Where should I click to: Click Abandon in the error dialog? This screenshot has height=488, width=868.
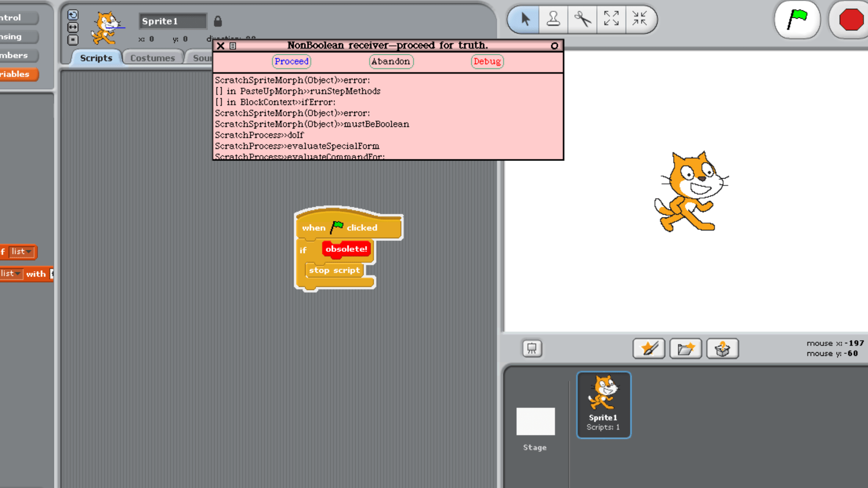391,62
